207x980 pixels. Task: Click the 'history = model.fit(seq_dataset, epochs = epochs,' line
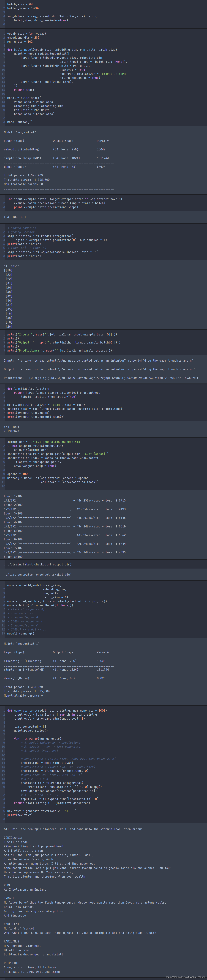click(48, 478)
